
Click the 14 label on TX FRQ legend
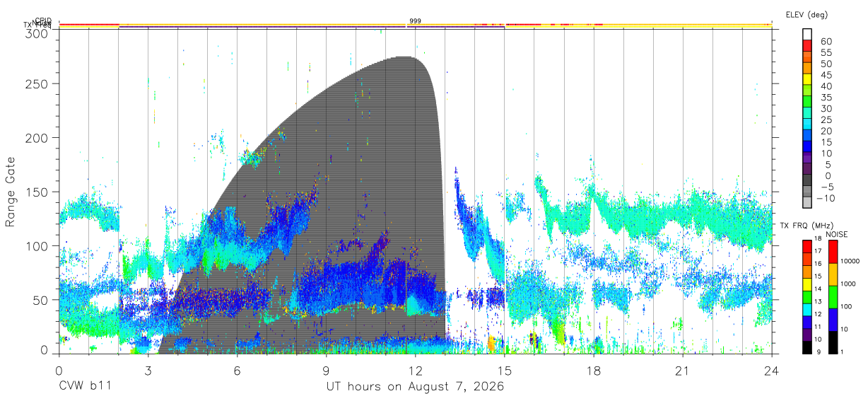(816, 289)
